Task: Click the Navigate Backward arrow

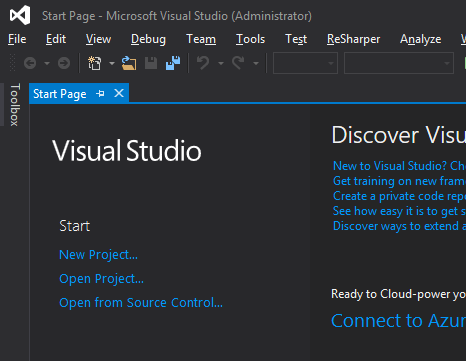Action: click(x=30, y=63)
